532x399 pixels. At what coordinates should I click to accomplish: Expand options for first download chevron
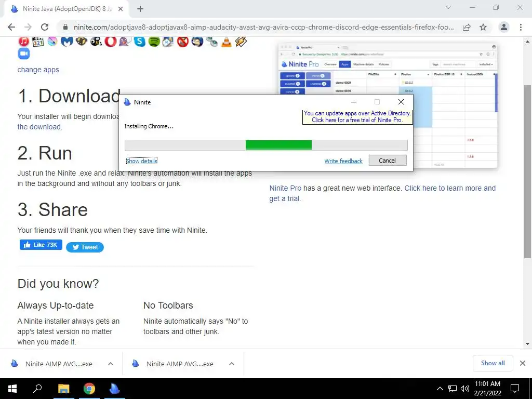coord(111,364)
